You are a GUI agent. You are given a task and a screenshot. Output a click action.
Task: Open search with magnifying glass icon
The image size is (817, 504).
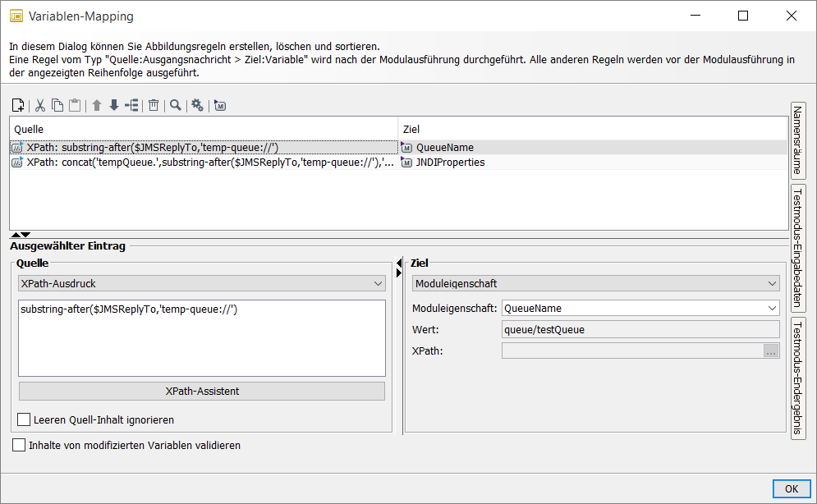coord(175,105)
